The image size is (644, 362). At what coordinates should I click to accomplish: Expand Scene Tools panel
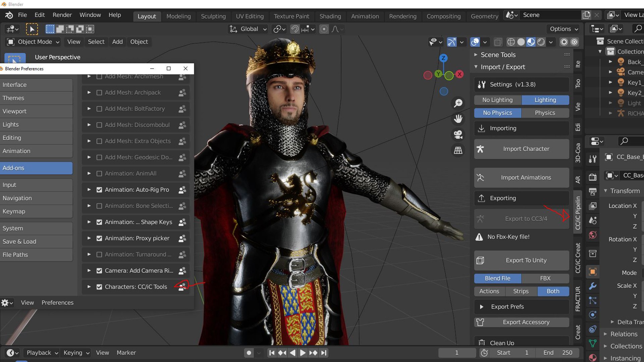point(476,55)
